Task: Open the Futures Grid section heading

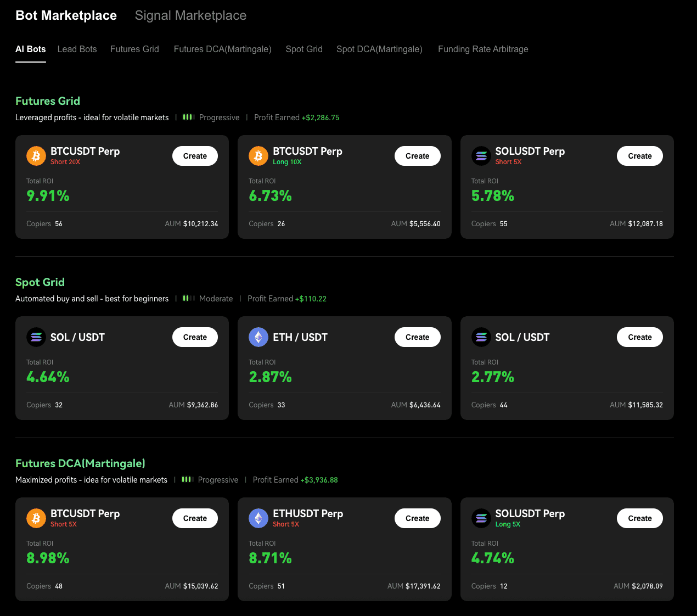Action: pos(48,101)
